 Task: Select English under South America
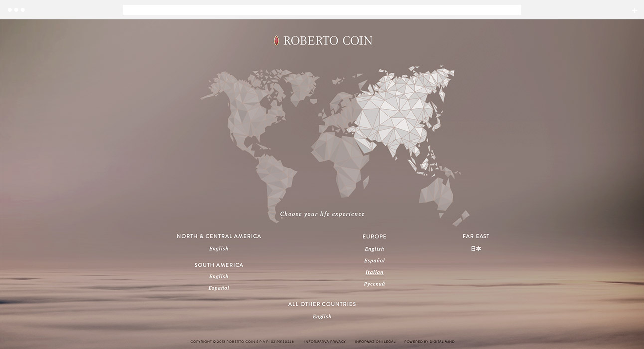coord(219,277)
